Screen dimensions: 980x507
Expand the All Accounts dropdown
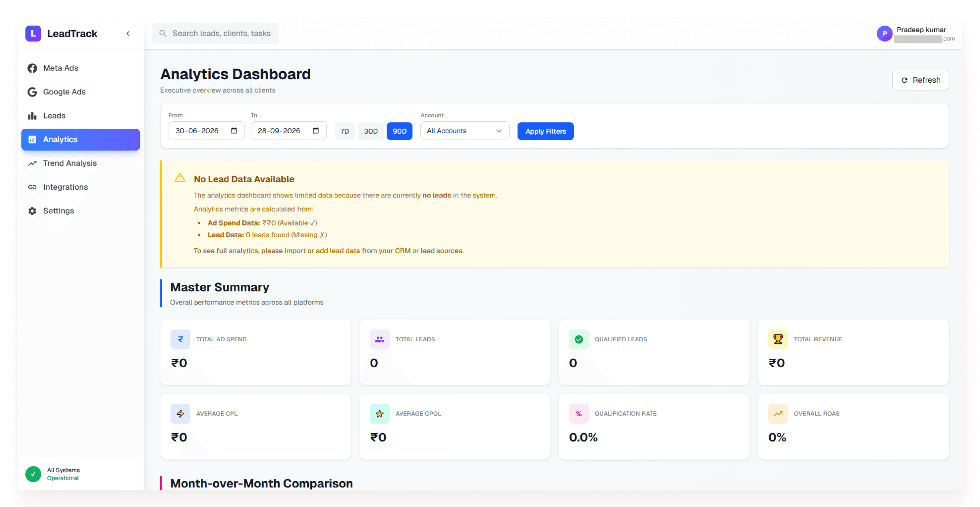(x=465, y=131)
